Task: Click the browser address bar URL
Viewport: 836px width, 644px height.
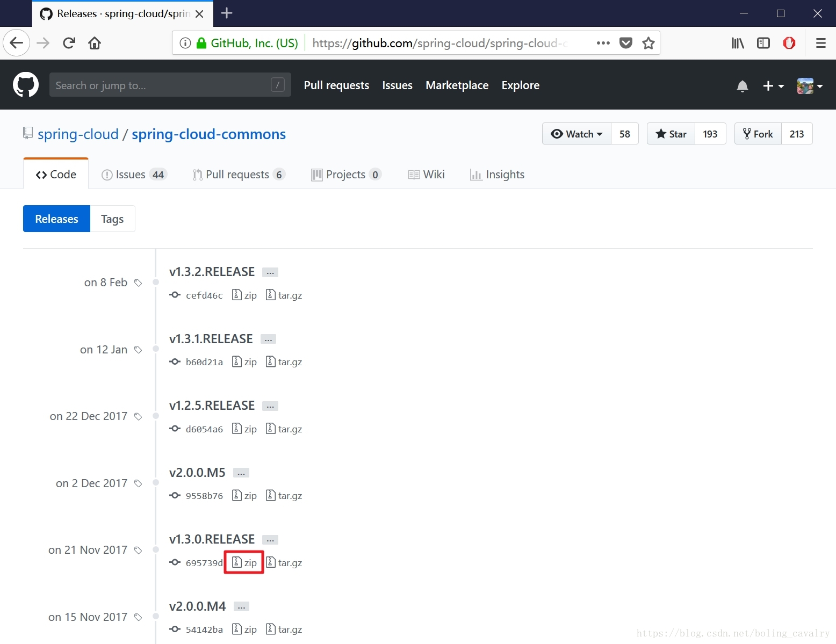Action: coord(439,43)
